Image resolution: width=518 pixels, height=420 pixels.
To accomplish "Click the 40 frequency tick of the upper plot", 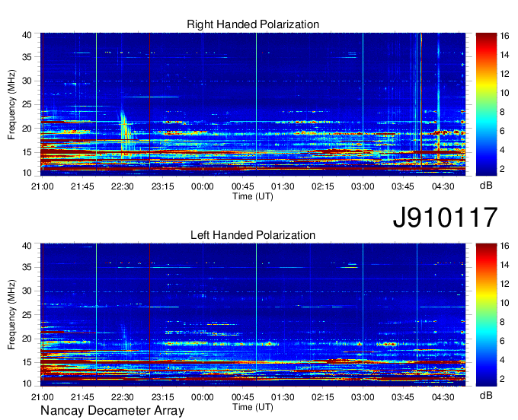I will coord(27,35).
